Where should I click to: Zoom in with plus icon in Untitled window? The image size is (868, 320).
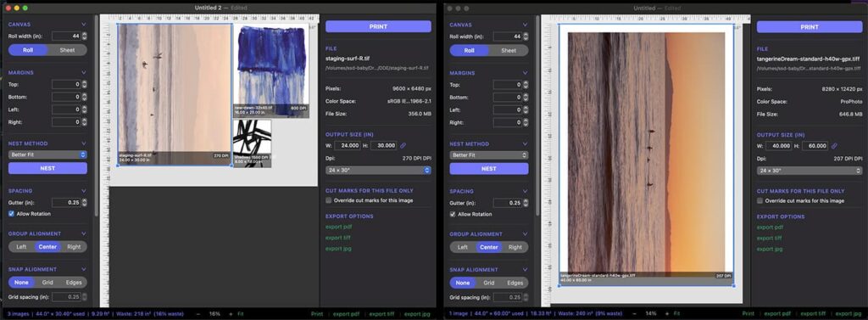point(668,314)
